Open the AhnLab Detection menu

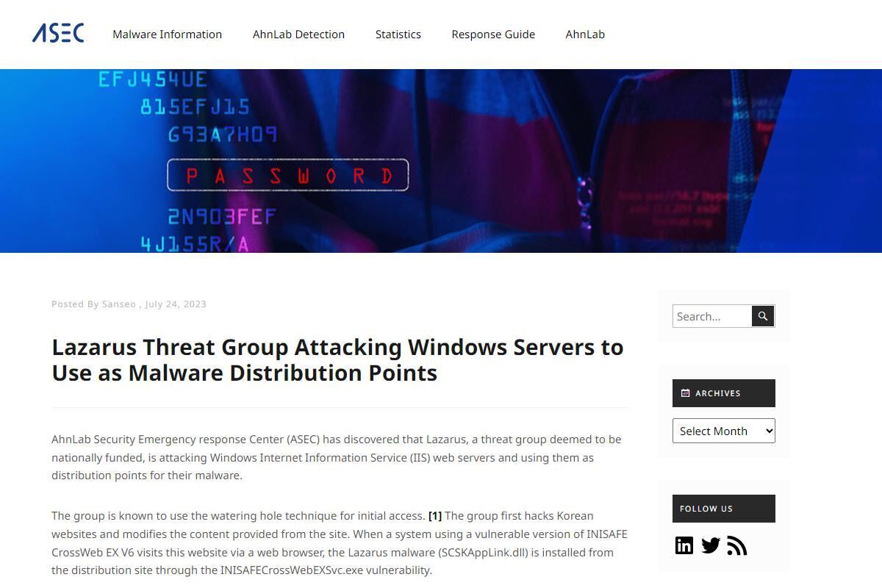298,35
